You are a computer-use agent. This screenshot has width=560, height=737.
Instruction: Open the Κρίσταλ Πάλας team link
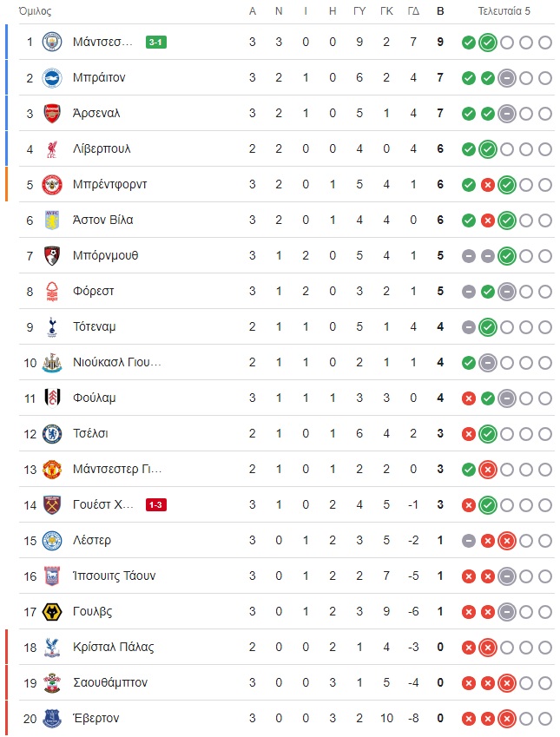(x=114, y=648)
